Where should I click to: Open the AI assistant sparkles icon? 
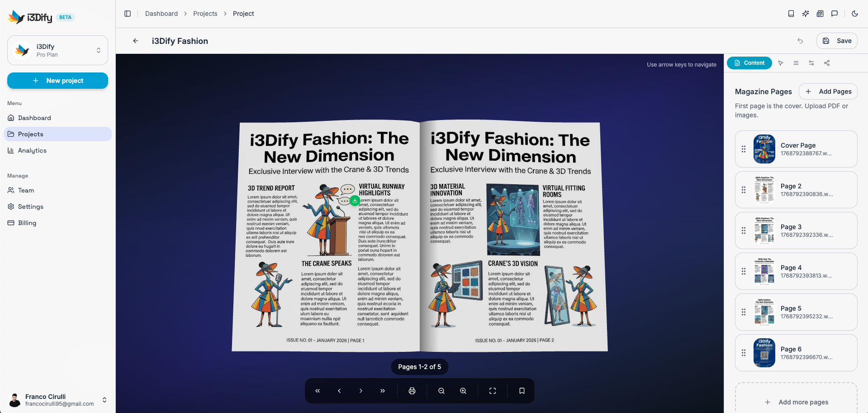806,14
